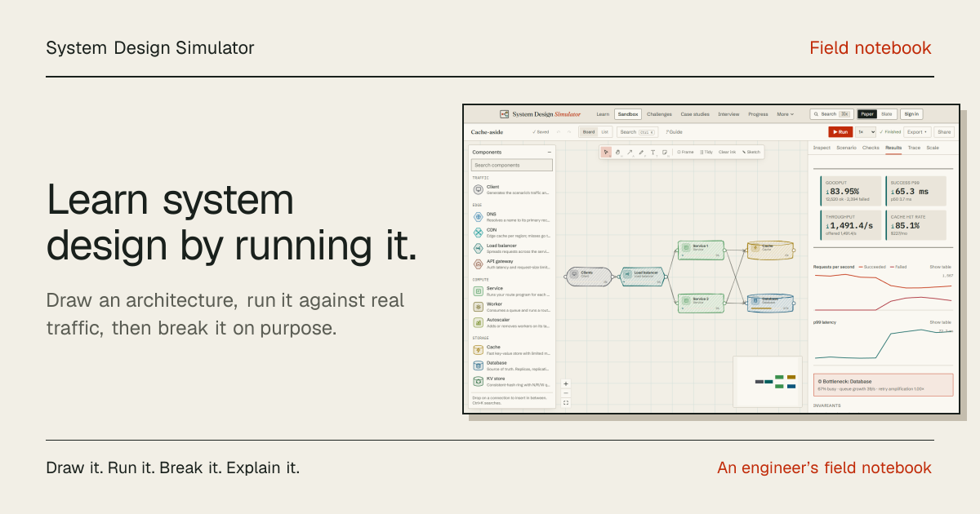This screenshot has width=980, height=514.
Task: Click the Search components field
Action: coord(512,165)
